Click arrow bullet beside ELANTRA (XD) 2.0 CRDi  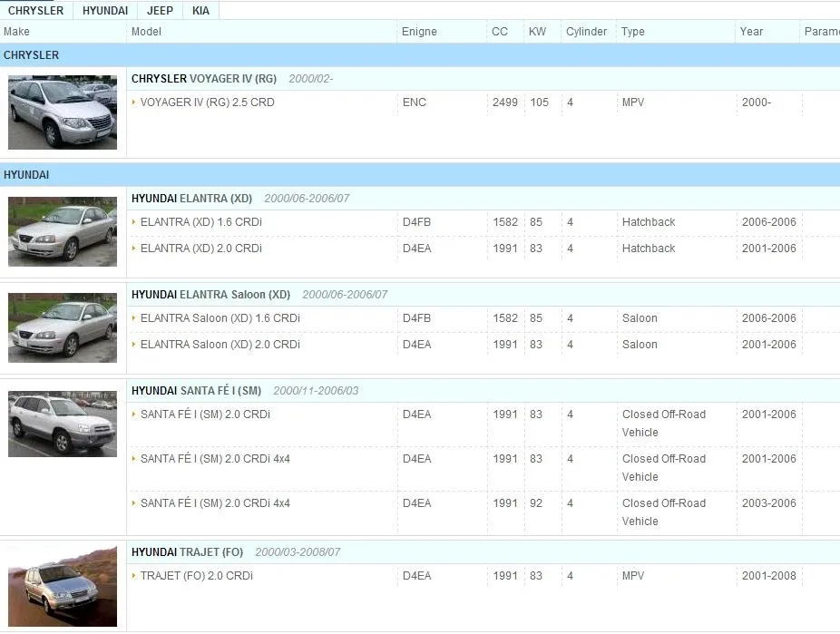click(133, 248)
